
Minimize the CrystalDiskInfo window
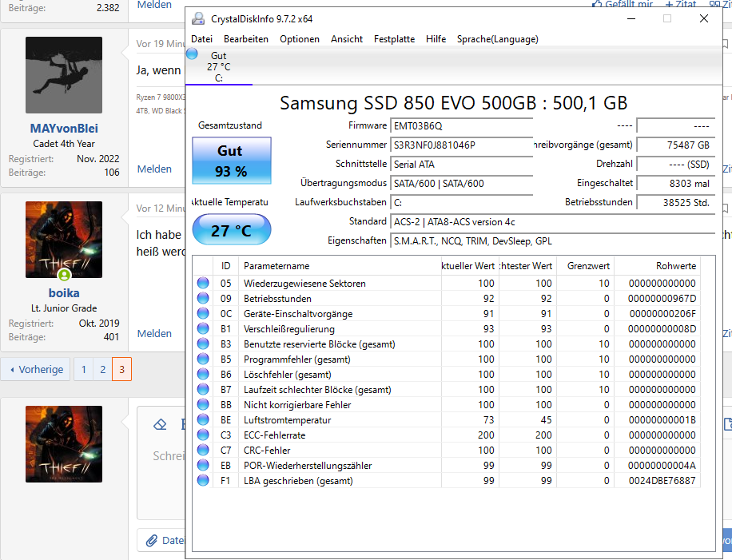pyautogui.click(x=631, y=18)
